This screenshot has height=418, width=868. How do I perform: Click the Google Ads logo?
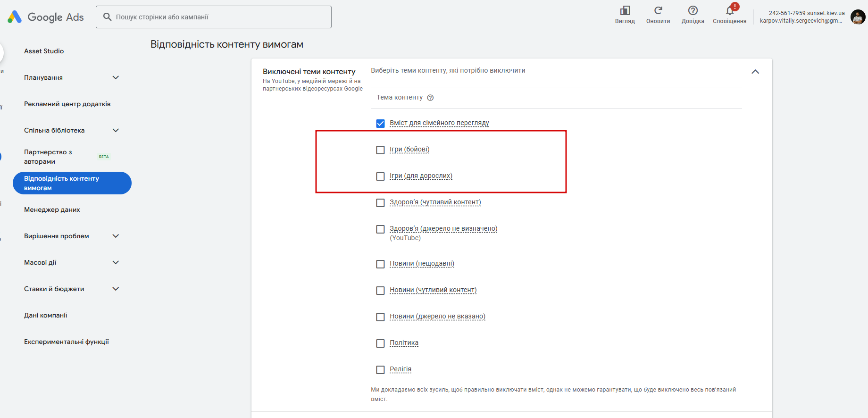(46, 17)
